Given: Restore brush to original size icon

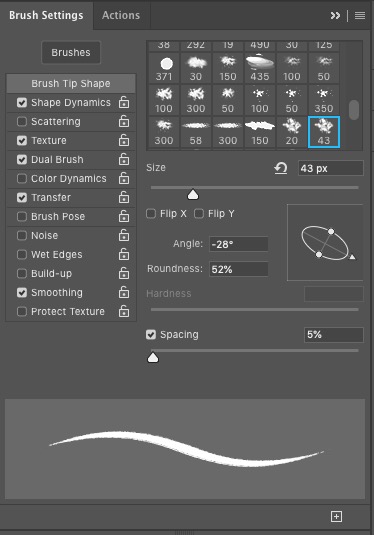Looking at the screenshot, I should pyautogui.click(x=281, y=168).
